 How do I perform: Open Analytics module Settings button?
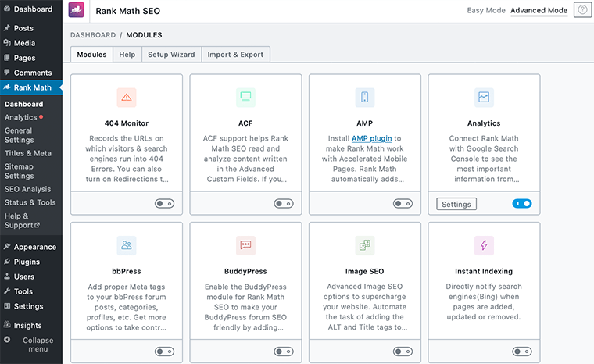click(x=456, y=205)
